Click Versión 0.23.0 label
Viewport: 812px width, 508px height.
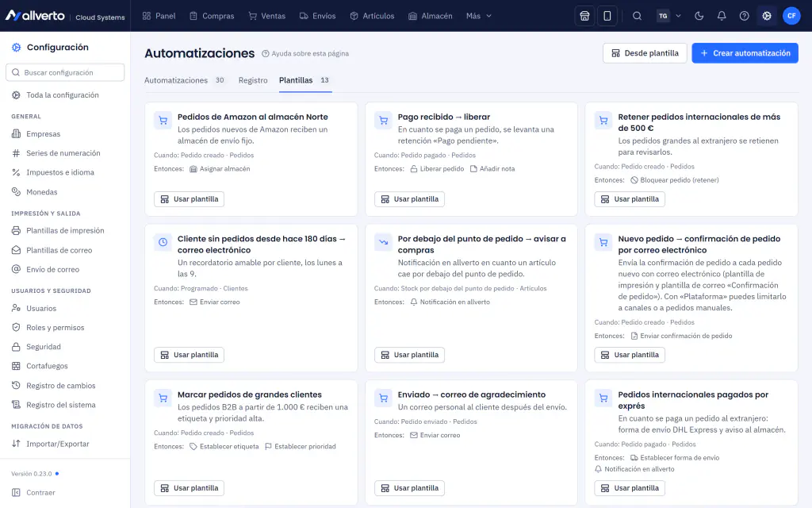click(32, 474)
